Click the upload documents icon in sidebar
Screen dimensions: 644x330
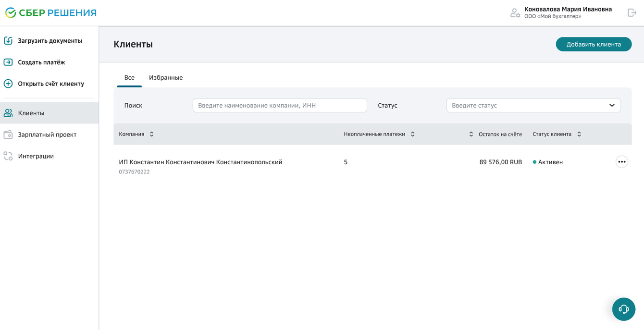(x=8, y=41)
